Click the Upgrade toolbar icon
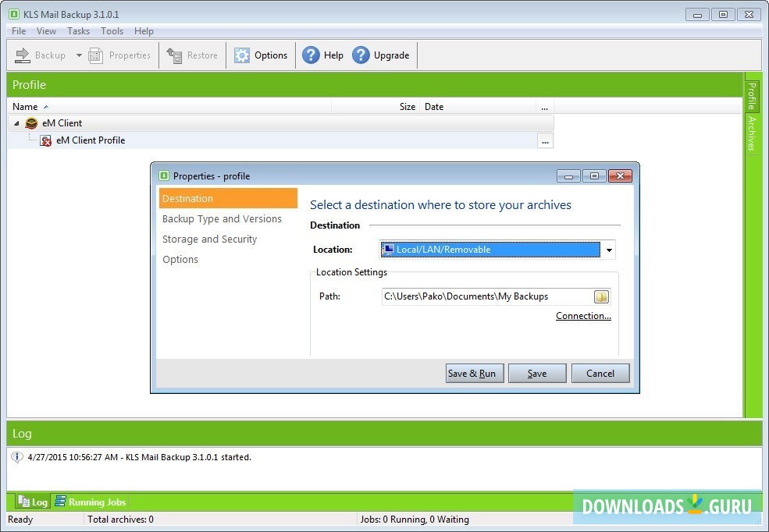Screen dimensions: 769x532 [361, 55]
